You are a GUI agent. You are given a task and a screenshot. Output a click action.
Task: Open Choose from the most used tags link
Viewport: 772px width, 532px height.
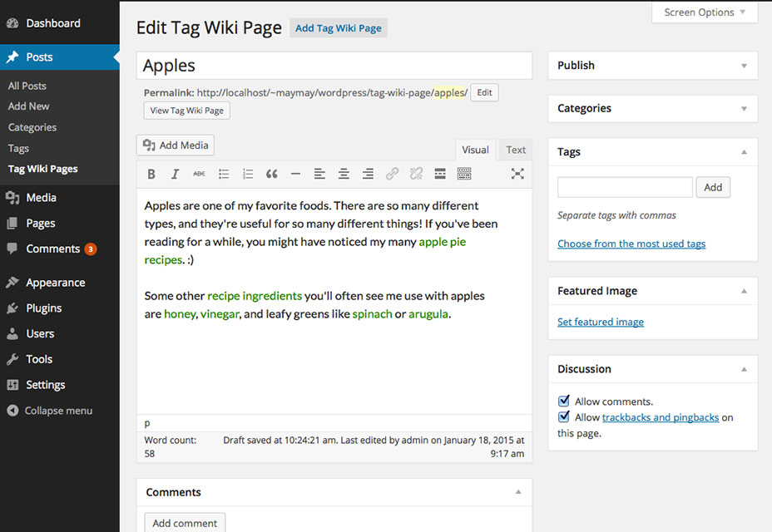631,244
